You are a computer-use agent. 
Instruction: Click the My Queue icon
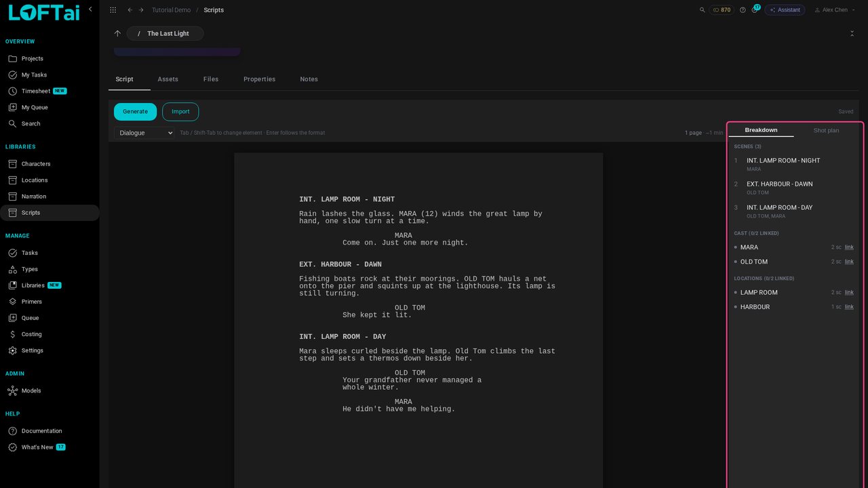coord(12,108)
